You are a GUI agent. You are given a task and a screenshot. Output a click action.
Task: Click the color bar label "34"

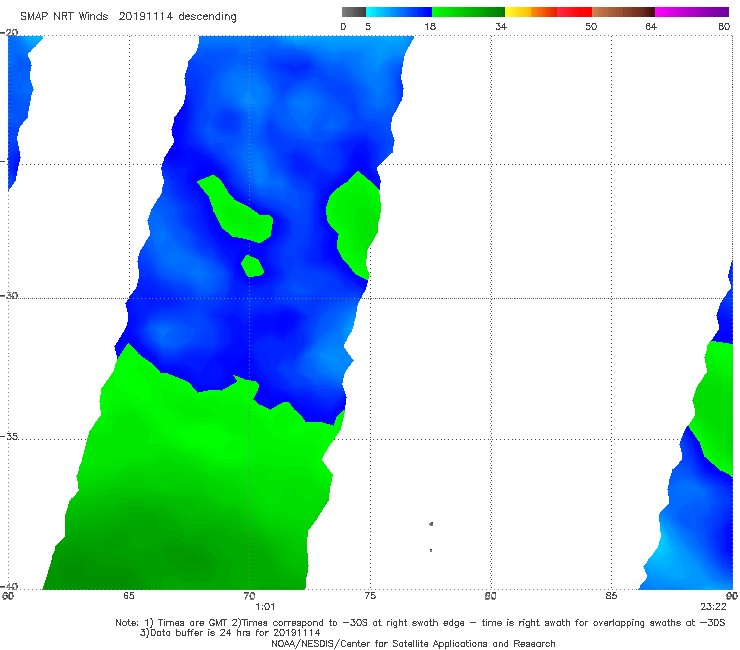pos(501,26)
